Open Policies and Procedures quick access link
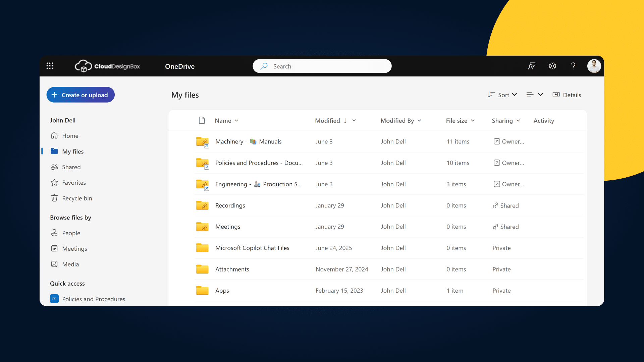This screenshot has height=362, width=644. pyautogui.click(x=94, y=299)
